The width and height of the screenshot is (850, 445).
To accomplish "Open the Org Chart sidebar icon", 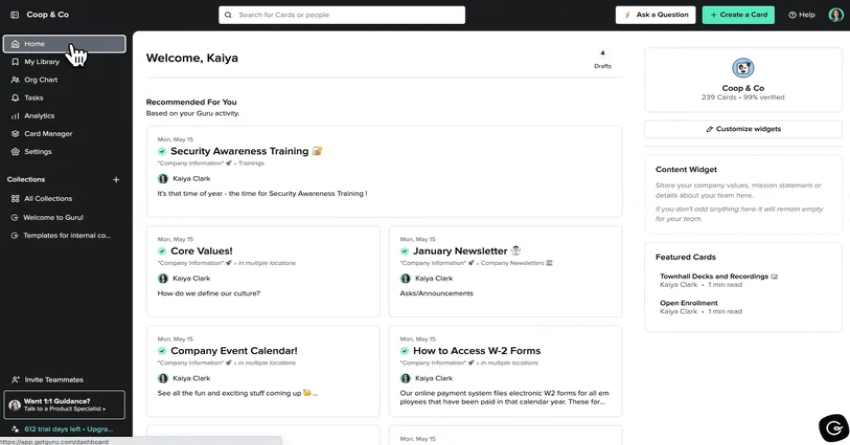I will pos(15,79).
